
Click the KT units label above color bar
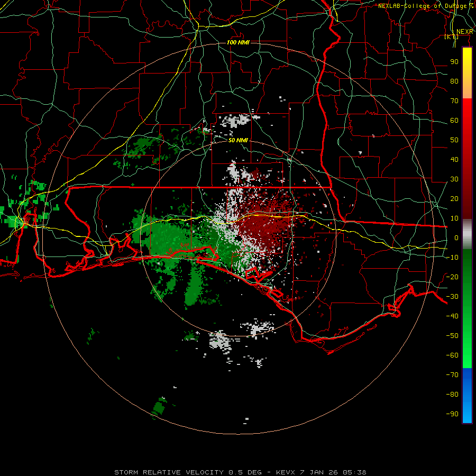tap(452, 37)
